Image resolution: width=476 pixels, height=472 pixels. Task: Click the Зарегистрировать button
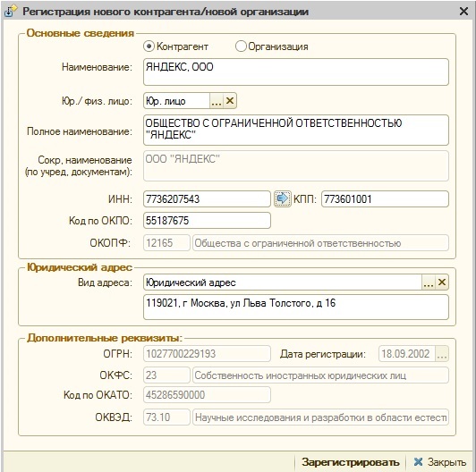click(x=351, y=462)
